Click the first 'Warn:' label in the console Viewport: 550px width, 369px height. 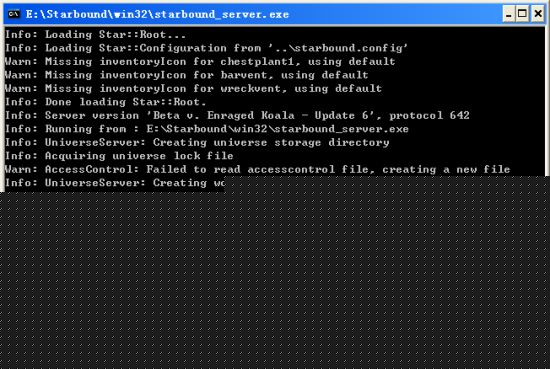[x=21, y=62]
